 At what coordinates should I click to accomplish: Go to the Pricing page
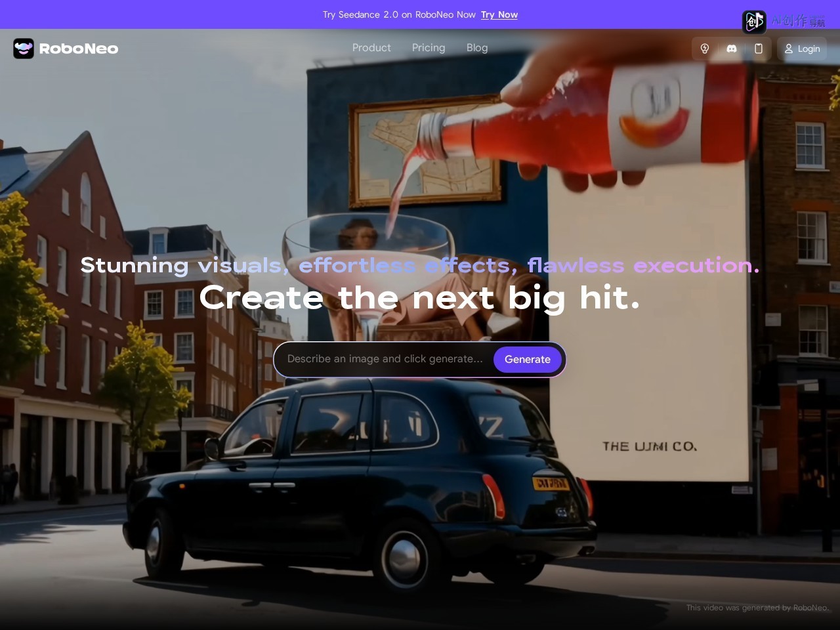[429, 48]
